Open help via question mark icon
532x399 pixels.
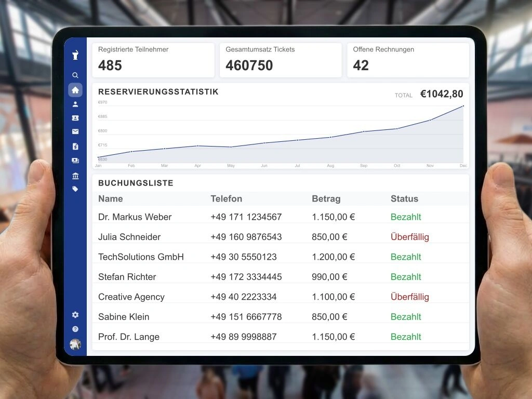tap(75, 329)
